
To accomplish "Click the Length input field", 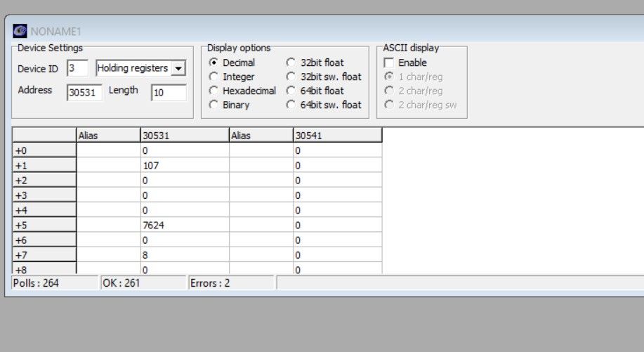I will (169, 93).
